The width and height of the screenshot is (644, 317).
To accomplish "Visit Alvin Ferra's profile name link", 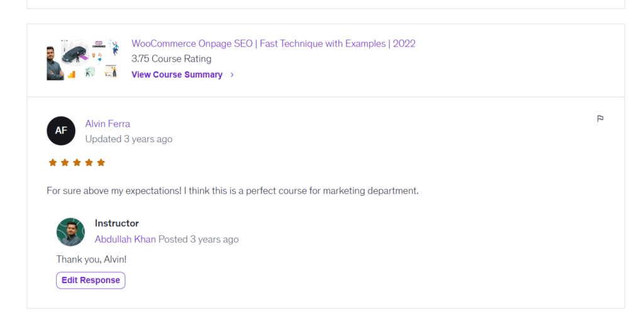I will 108,123.
